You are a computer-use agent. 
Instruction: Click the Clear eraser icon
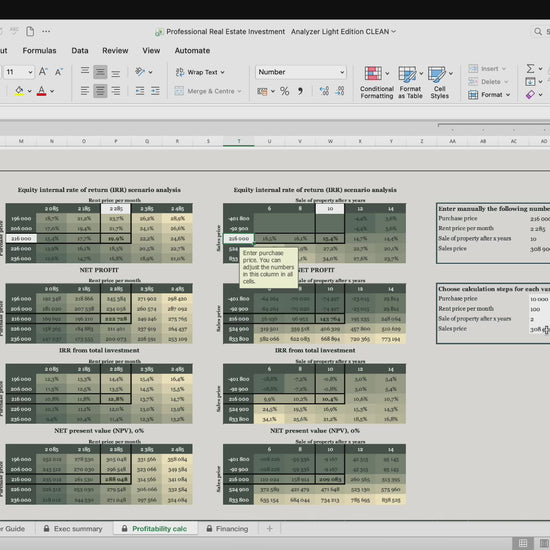coord(530,94)
